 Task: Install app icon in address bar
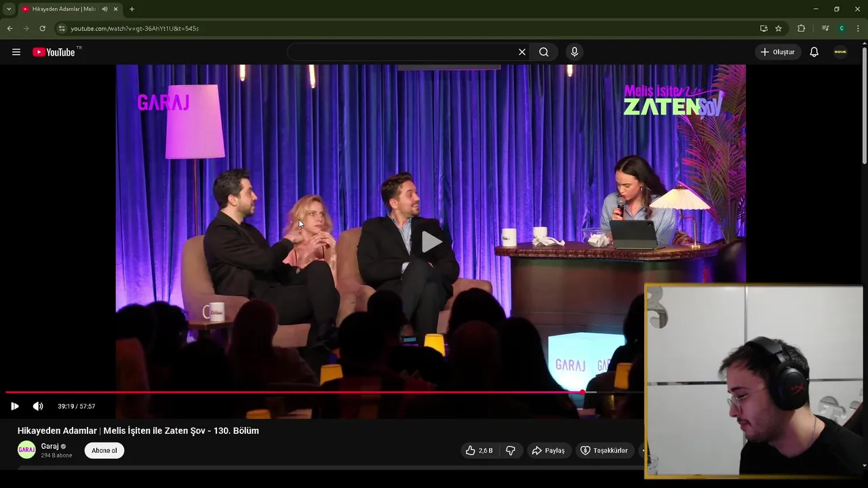pos(764,28)
